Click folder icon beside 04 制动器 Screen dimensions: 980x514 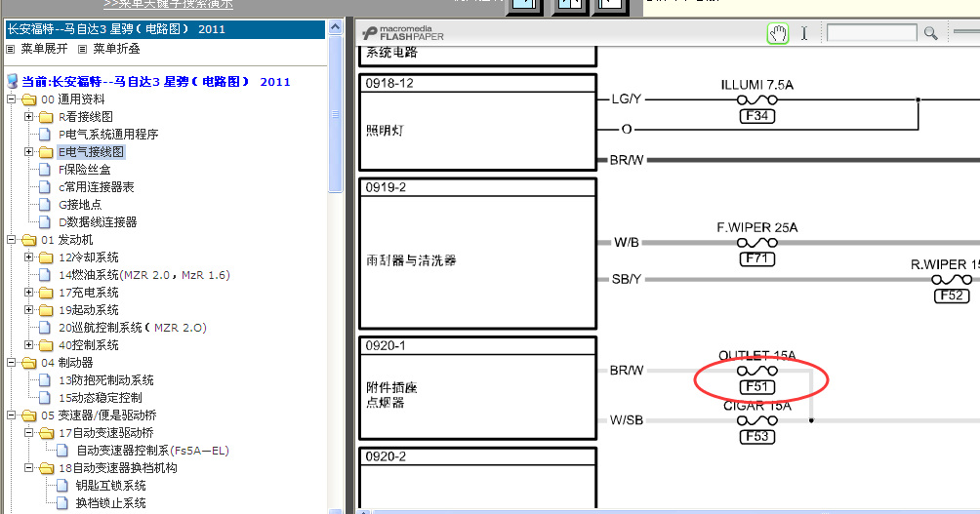coord(28,363)
